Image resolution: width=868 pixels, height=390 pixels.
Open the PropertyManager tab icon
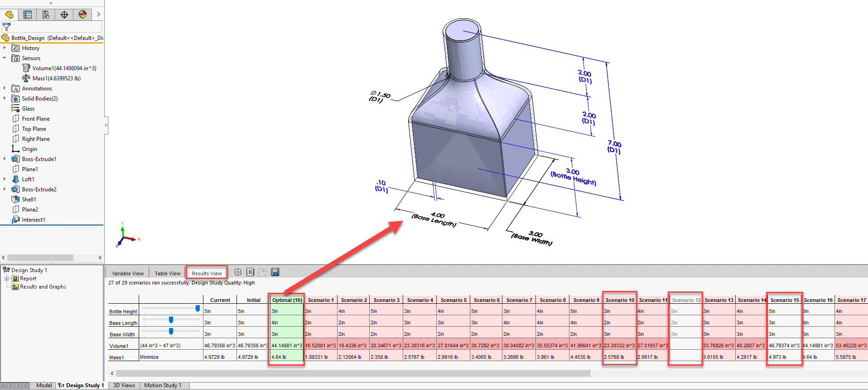click(x=28, y=15)
